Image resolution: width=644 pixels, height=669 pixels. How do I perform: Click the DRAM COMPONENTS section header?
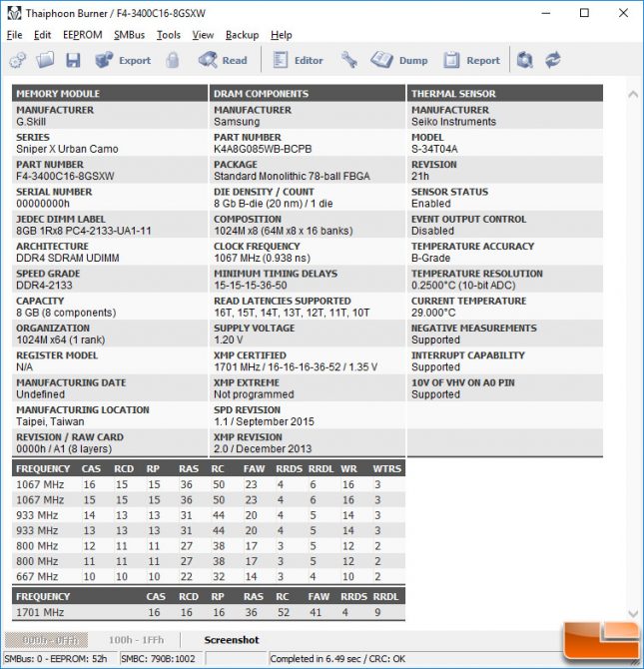tap(308, 94)
